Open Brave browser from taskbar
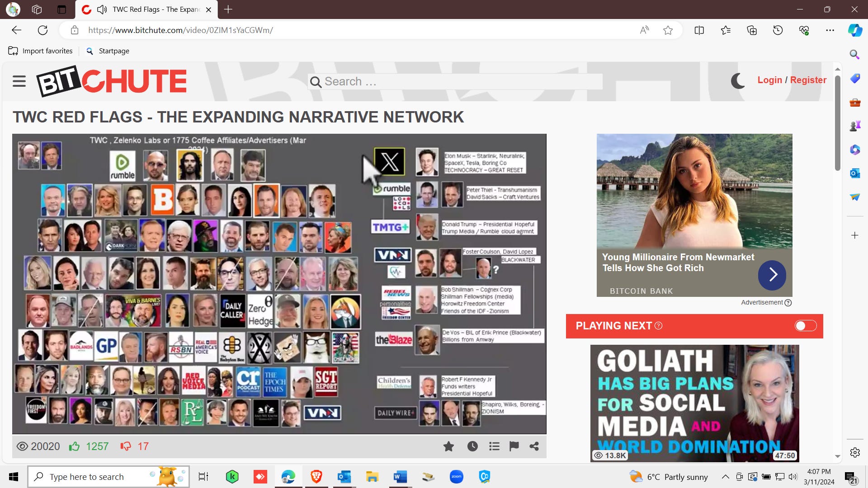The height and width of the screenshot is (488, 868). (316, 477)
